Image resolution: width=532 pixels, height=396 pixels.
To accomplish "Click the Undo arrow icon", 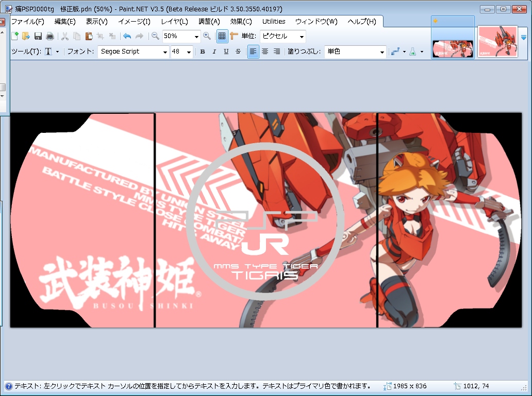I will tap(127, 36).
